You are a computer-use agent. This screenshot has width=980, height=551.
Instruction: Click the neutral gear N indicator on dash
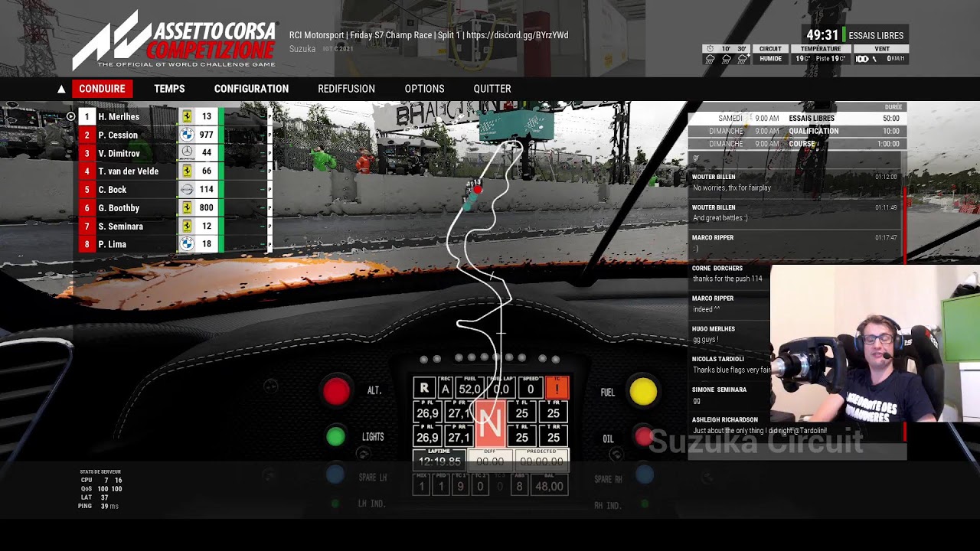click(490, 423)
